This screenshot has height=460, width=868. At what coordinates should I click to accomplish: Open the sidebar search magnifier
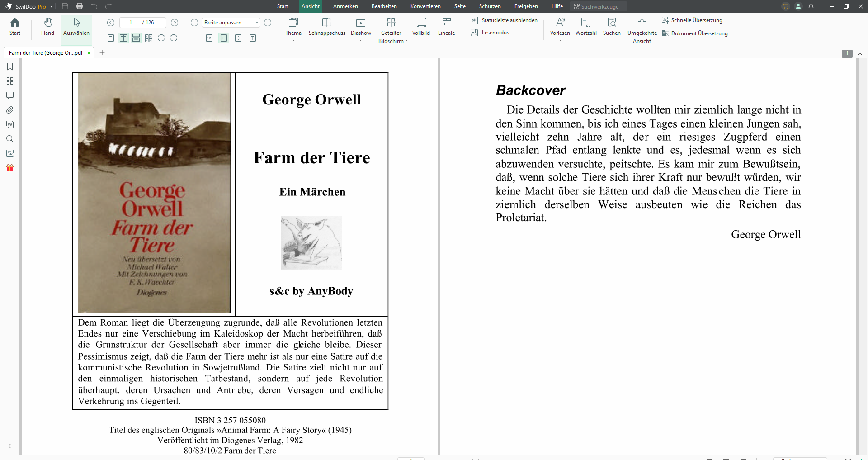click(10, 139)
